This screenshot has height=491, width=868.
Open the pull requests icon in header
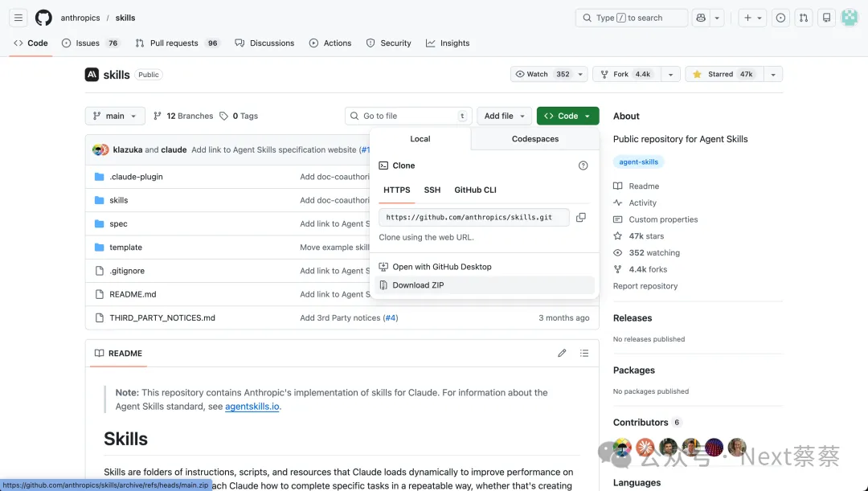tap(803, 18)
